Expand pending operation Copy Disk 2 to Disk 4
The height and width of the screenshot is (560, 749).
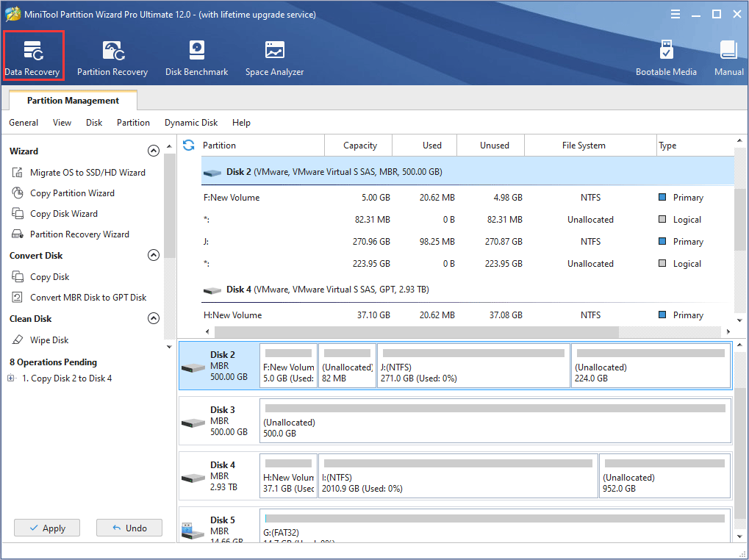(11, 378)
